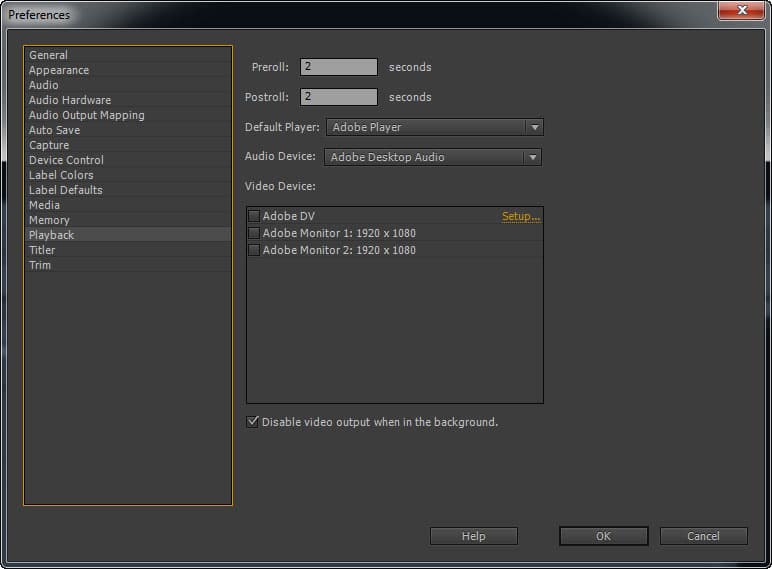Click the Postroll seconds input field
The height and width of the screenshot is (569, 772).
click(339, 97)
